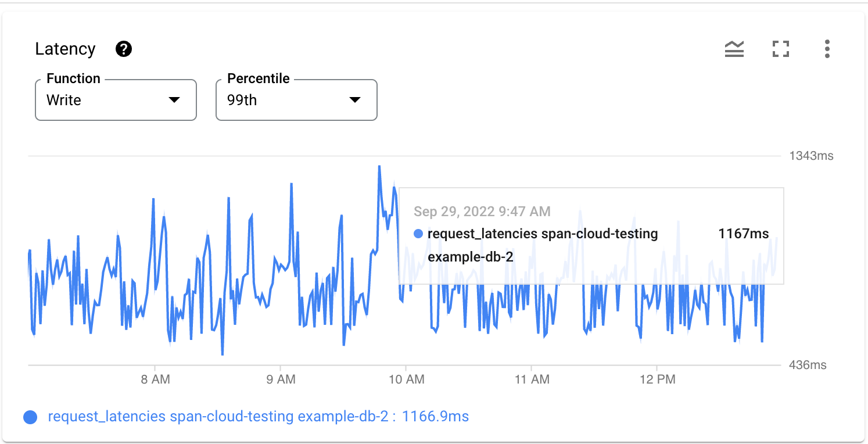Click the help icon beside the chart title
Image resolution: width=868 pixels, height=444 pixels.
123,49
